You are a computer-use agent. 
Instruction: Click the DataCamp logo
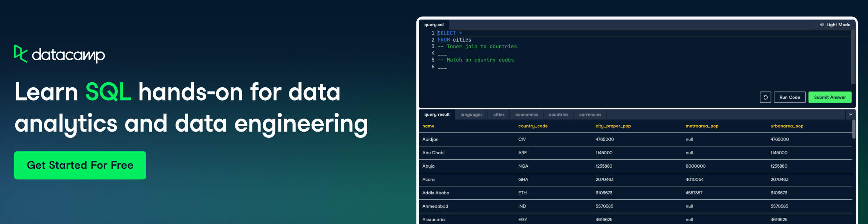pyautogui.click(x=59, y=54)
